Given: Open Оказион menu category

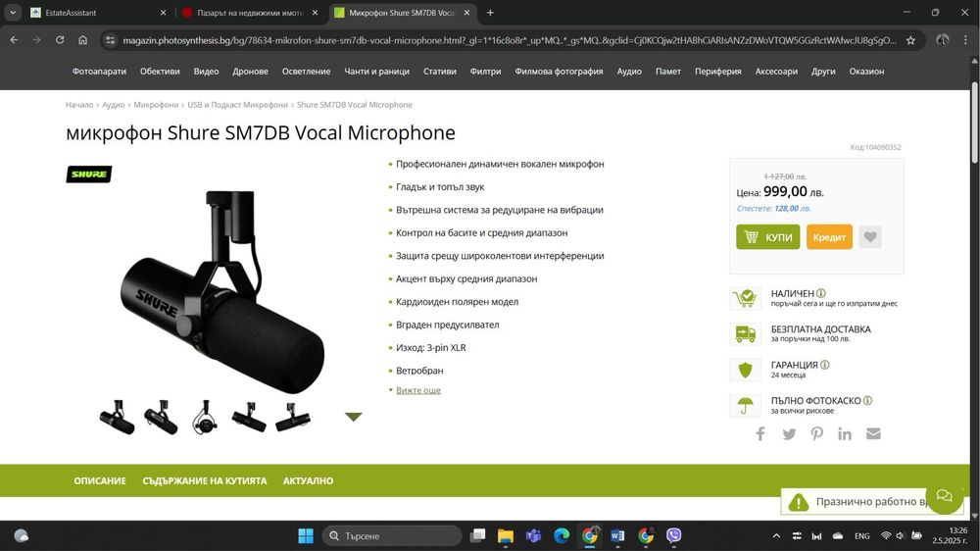Looking at the screenshot, I should click(x=866, y=72).
